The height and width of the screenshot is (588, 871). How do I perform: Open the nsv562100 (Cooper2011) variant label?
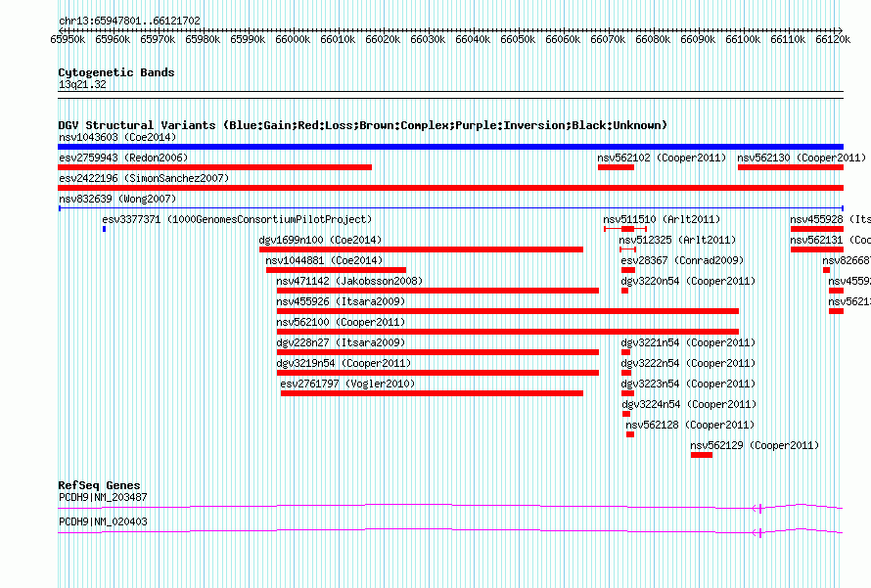[x=341, y=322]
